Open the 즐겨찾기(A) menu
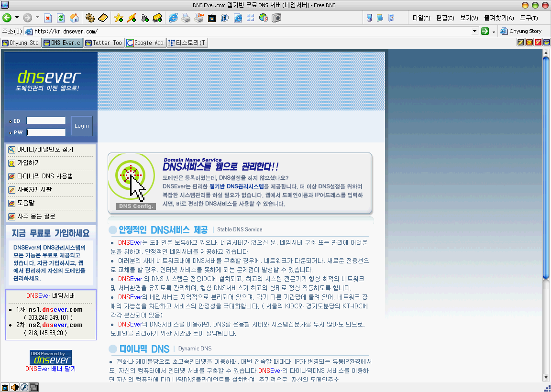The height and width of the screenshot is (392, 551). tap(499, 18)
